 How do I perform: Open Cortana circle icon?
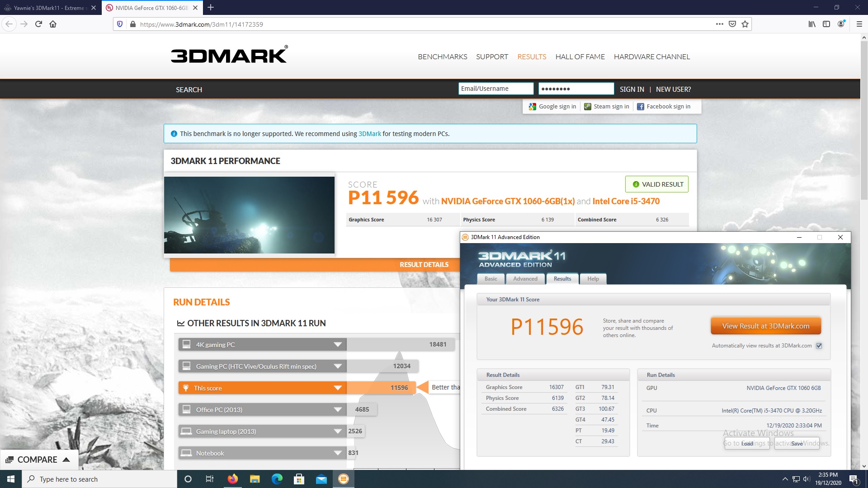(188, 479)
